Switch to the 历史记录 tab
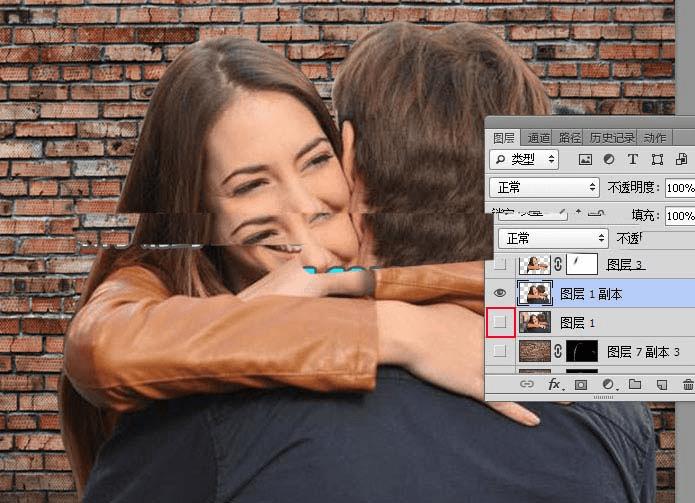The height and width of the screenshot is (503, 695). tap(612, 138)
